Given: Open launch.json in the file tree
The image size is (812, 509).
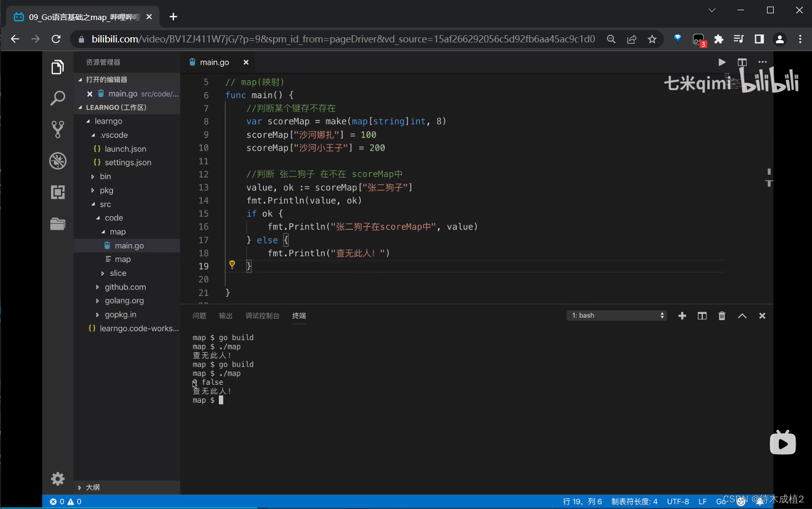Looking at the screenshot, I should coord(125,149).
